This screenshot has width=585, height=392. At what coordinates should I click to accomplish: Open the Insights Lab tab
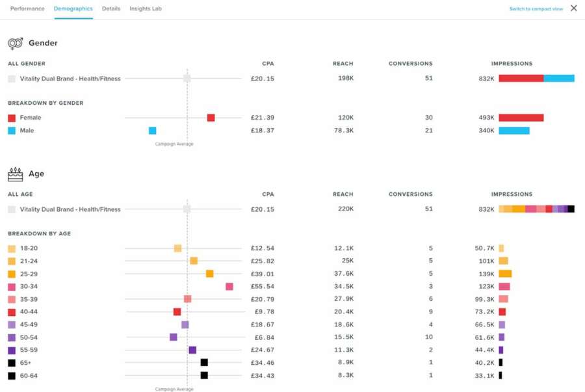coord(146,9)
